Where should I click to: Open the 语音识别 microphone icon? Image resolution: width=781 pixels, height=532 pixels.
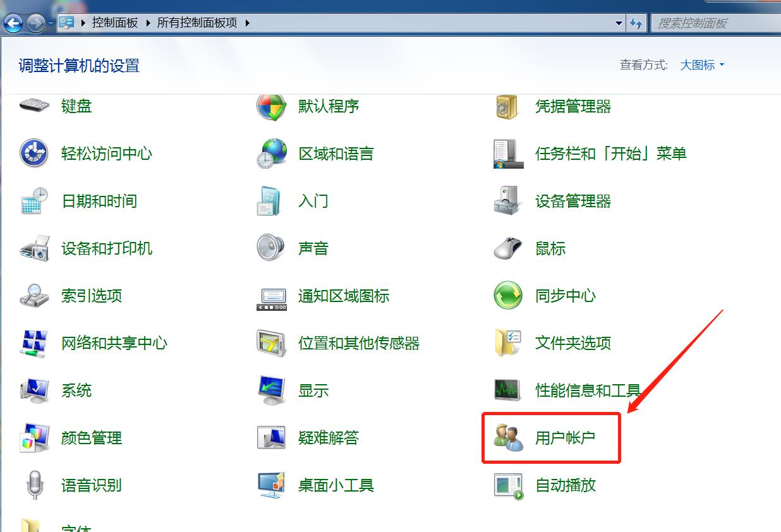click(x=34, y=485)
